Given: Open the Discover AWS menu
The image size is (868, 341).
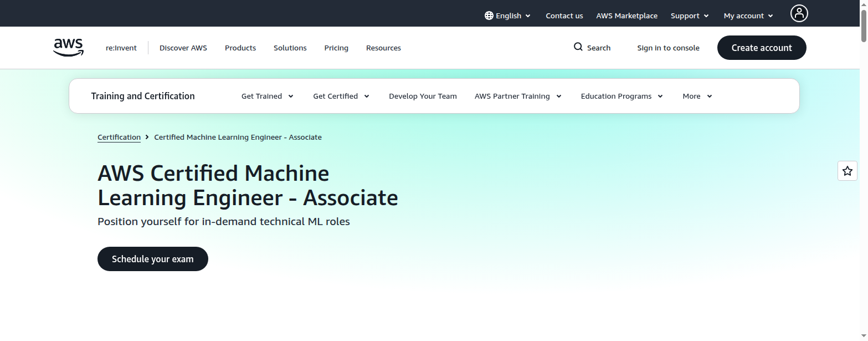Looking at the screenshot, I should (183, 48).
